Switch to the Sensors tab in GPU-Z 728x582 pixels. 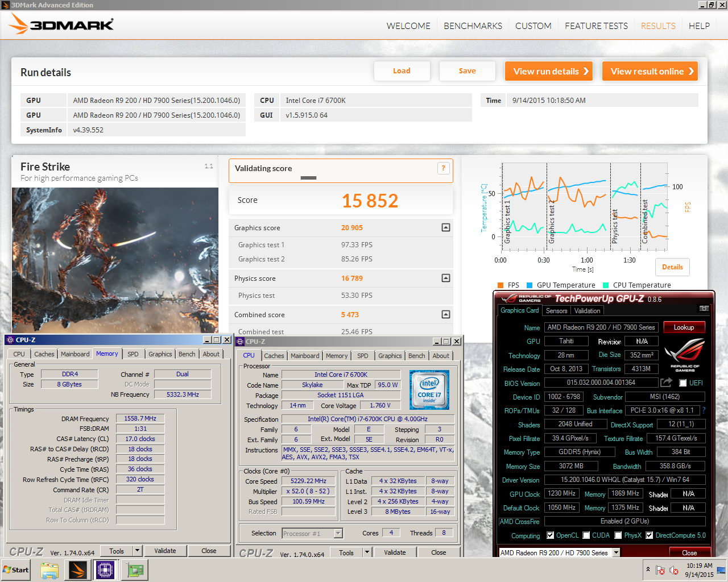(x=556, y=311)
